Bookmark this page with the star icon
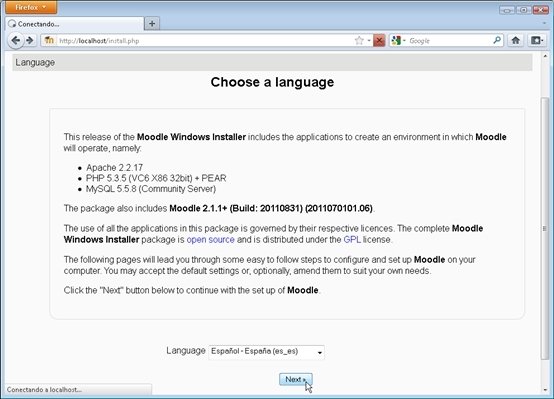Screen dimensions: 554x399 pos(359,41)
